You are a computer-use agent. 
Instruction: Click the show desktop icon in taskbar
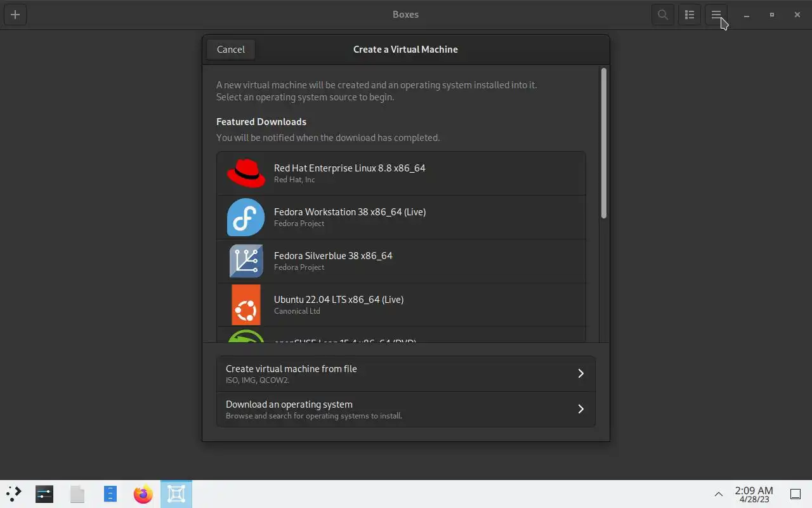coord(795,494)
